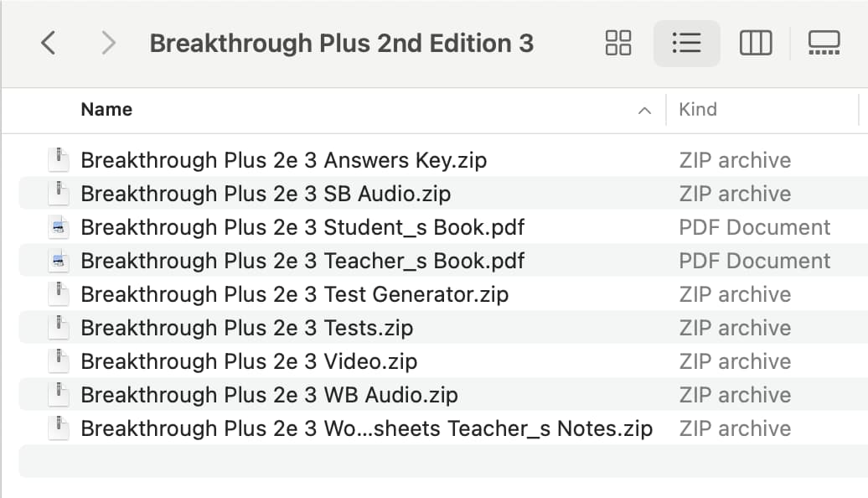Click the Student_s Book.pdf file icon
Screen dimensions: 868x498
tap(59, 227)
